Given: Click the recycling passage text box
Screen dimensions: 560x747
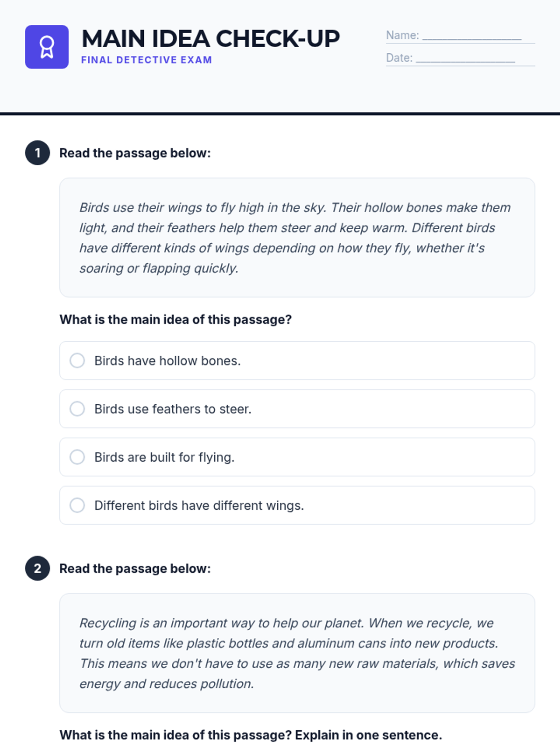Looking at the screenshot, I should [297, 653].
